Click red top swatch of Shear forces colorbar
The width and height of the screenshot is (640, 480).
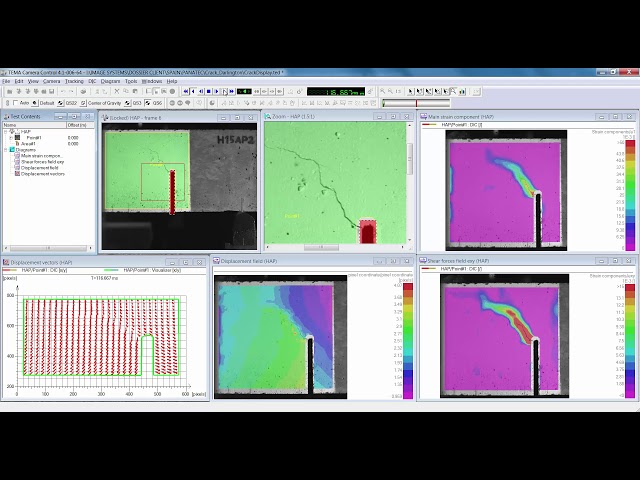click(x=630, y=288)
